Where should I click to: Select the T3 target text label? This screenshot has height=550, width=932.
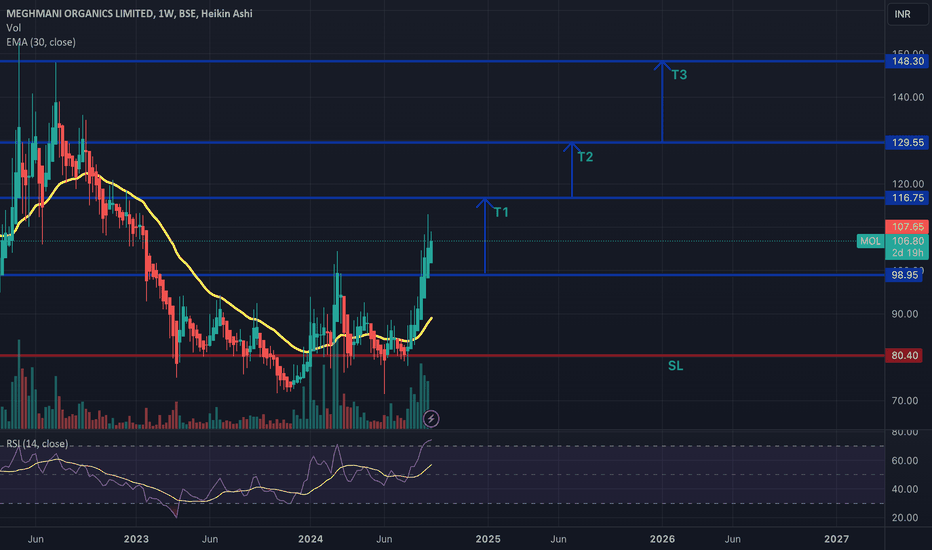click(x=679, y=75)
